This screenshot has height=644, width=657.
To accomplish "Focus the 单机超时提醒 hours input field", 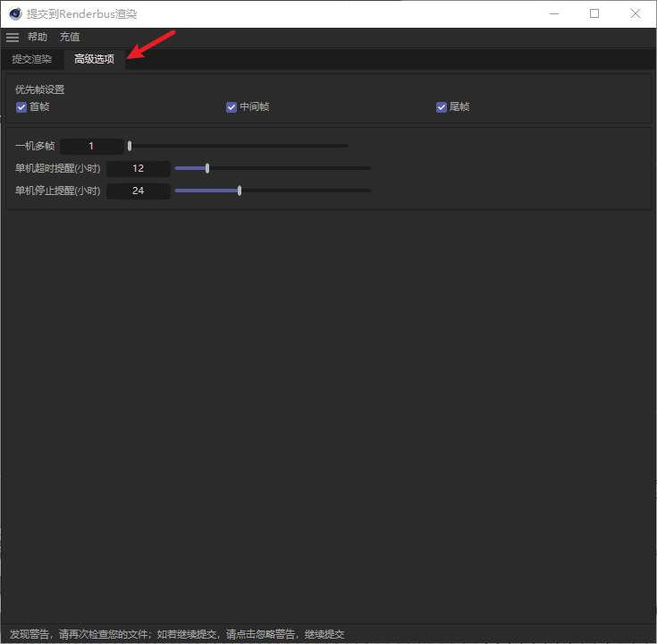I will (x=138, y=168).
